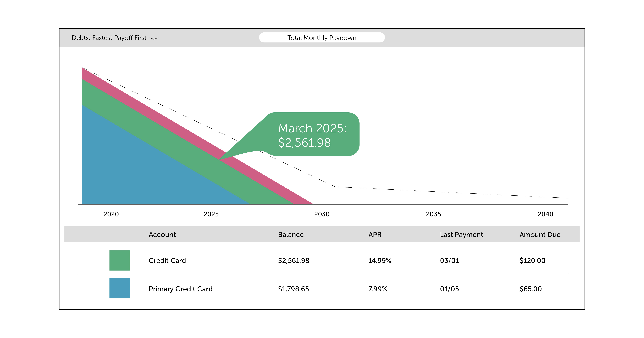This screenshot has height=338, width=644.
Task: Sort by the Amount Due column header
Action: coord(540,234)
